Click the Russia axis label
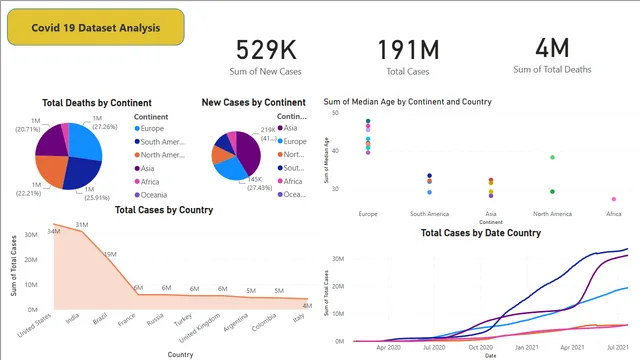The image size is (640, 360). (155, 320)
